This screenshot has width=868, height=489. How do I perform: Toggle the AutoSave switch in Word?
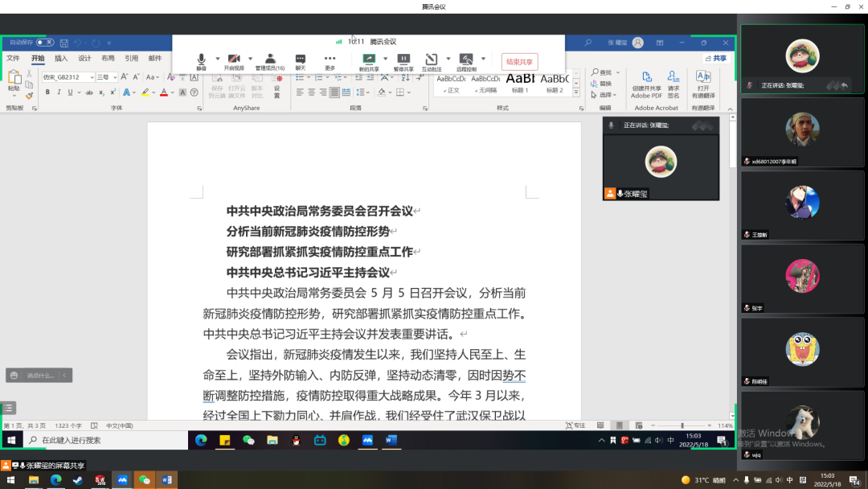[x=44, y=42]
